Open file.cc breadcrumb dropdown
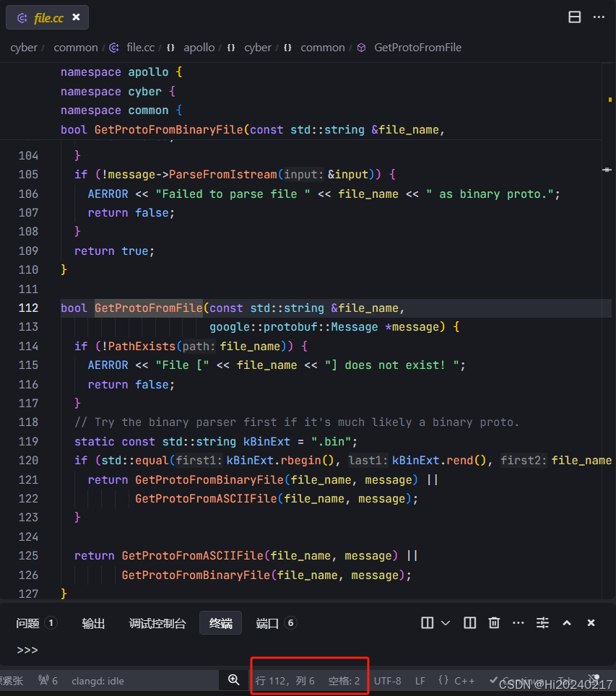This screenshot has width=616, height=696. [140, 48]
